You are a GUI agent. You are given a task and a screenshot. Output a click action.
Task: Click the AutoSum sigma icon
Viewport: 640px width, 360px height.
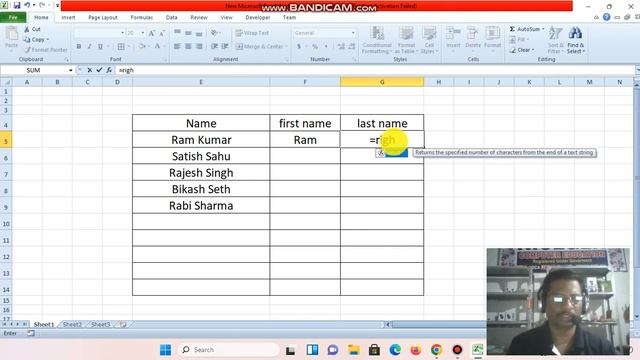(x=512, y=29)
